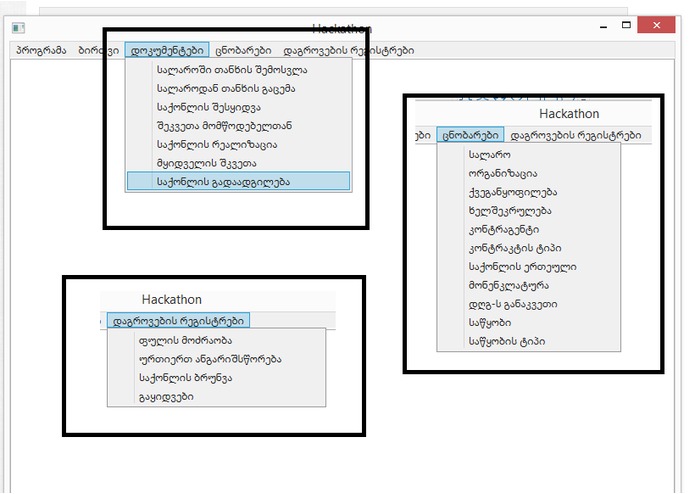The height and width of the screenshot is (494, 695).
Task: Choose საქონლის ერთეული
Action: (529, 267)
